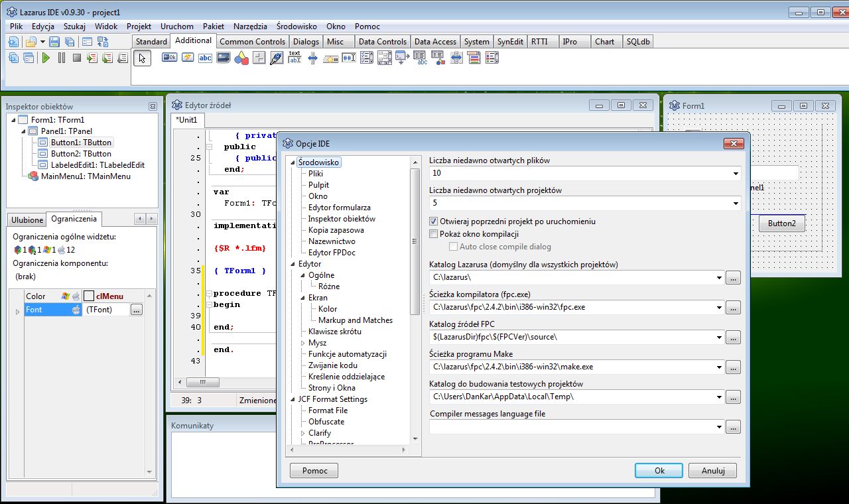
Task: Switch to the Common Controls palette tab
Action: (x=252, y=42)
